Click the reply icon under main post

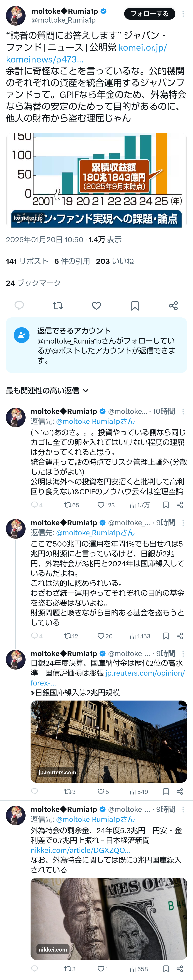click(19, 305)
